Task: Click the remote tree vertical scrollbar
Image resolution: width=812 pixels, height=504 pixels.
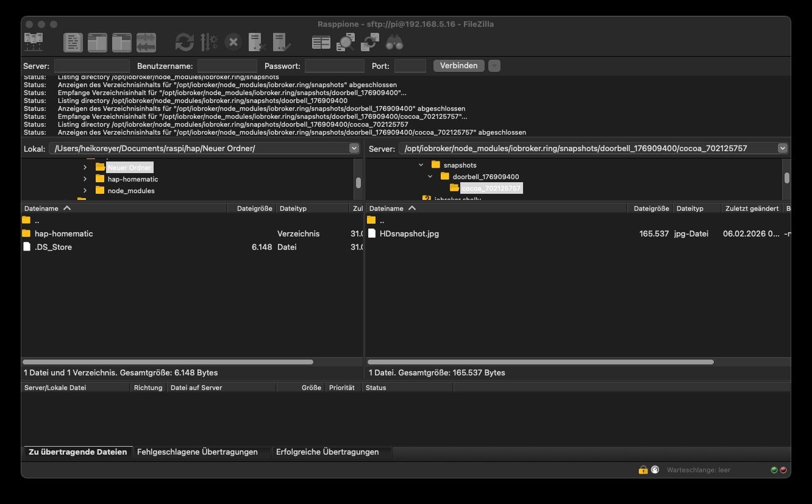Action: pyautogui.click(x=787, y=178)
